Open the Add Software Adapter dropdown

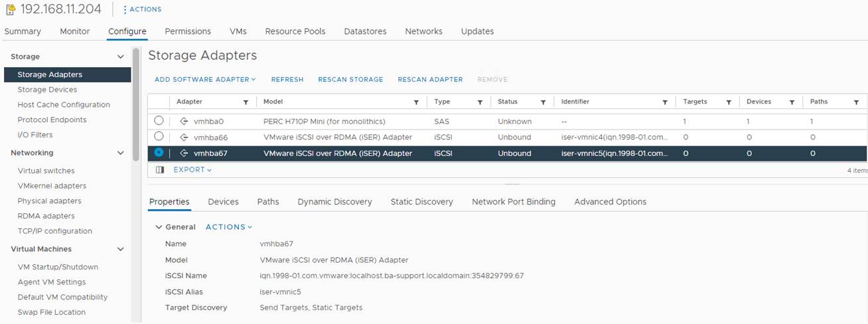(x=204, y=80)
